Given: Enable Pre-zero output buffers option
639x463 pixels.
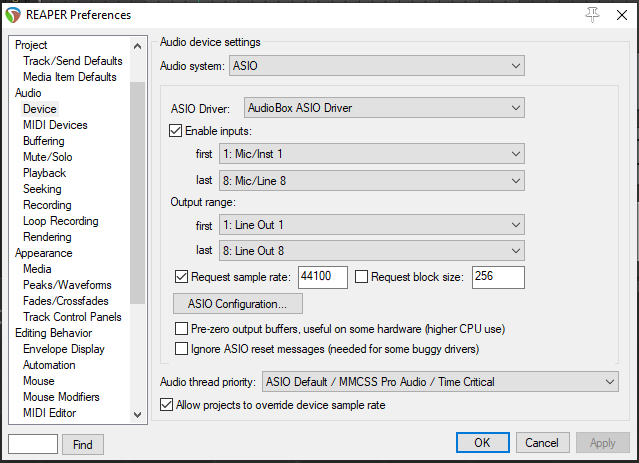Looking at the screenshot, I should (x=181, y=329).
